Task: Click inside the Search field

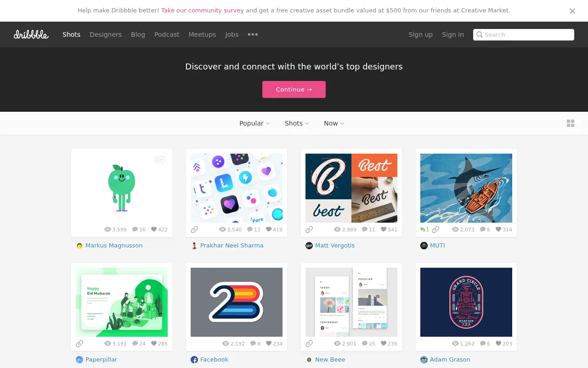Action: click(524, 34)
